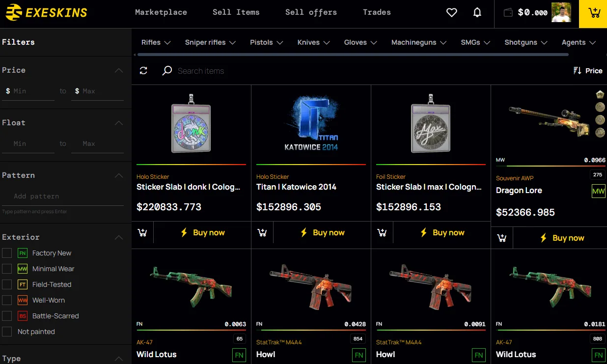The height and width of the screenshot is (364, 607).
Task: Open the user profile avatar
Action: click(561, 13)
